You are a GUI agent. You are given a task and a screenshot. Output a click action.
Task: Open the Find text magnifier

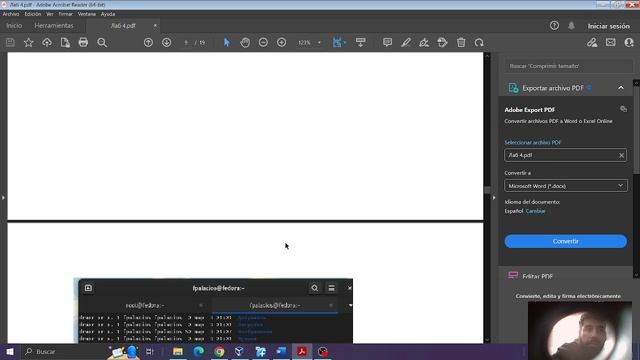(x=102, y=42)
